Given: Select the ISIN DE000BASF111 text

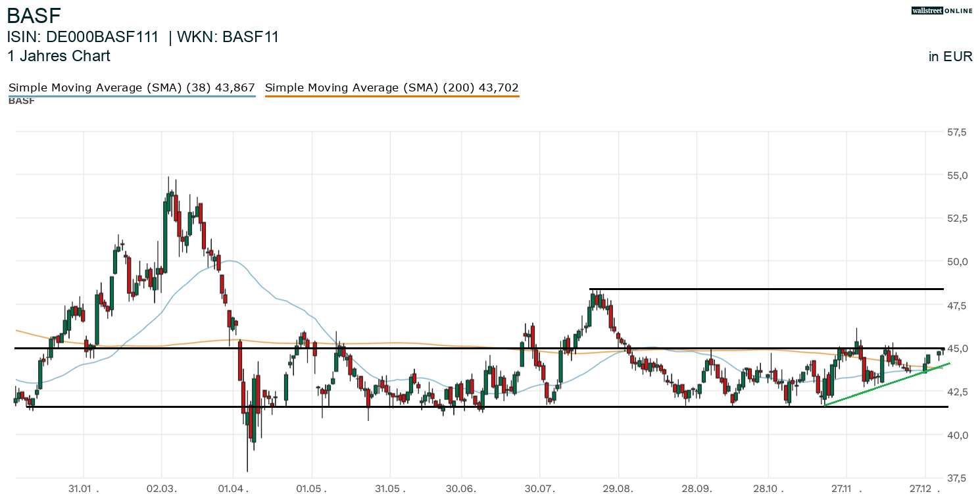Looking at the screenshot, I should point(83,37).
